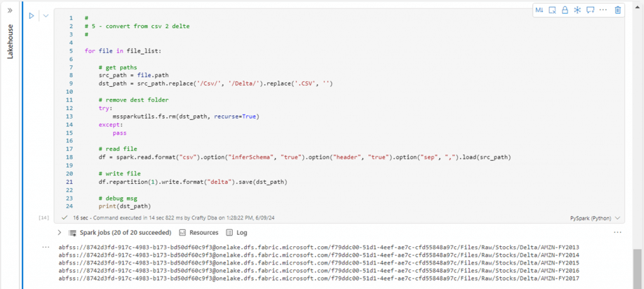Viewport: 644px width, 289px height.
Task: Click the vertical scrollbar thumb
Action: (637, 268)
